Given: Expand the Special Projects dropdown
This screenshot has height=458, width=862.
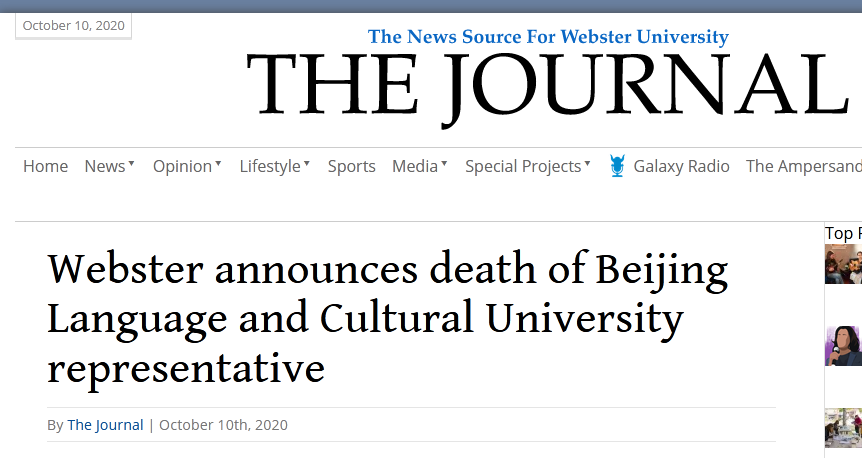Looking at the screenshot, I should tap(527, 166).
